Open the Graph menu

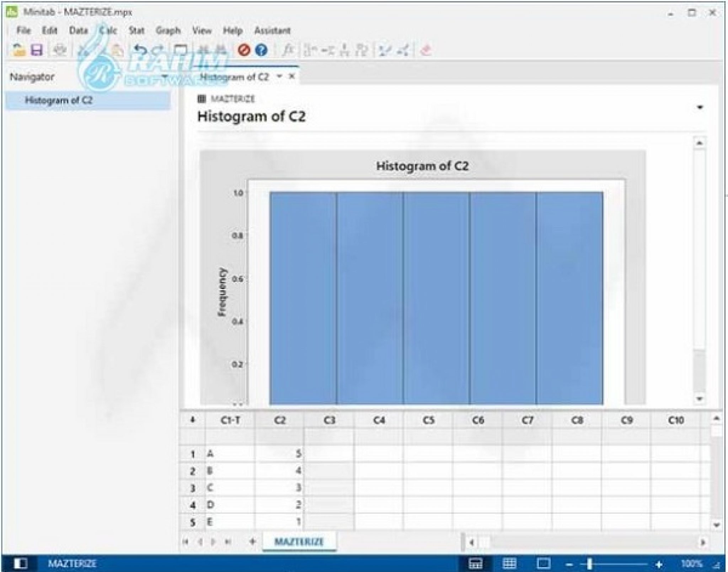tap(168, 31)
